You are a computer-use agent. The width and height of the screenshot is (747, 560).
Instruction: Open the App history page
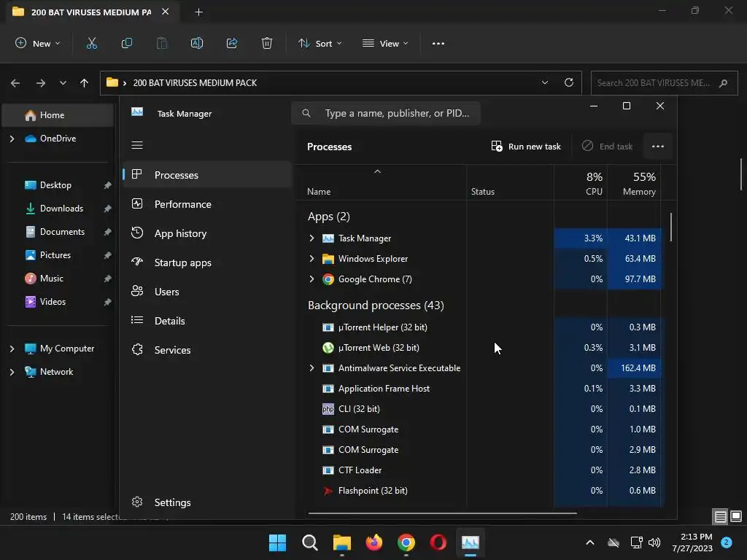[x=207, y=233]
